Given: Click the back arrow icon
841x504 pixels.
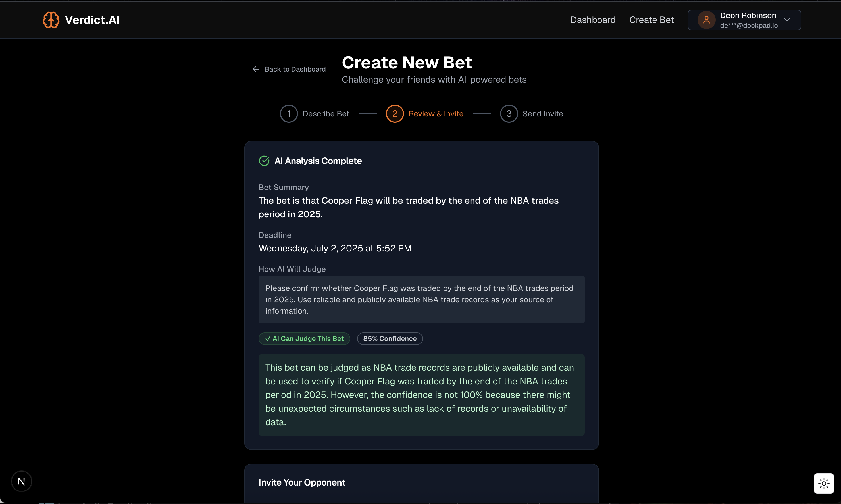Looking at the screenshot, I should pyautogui.click(x=256, y=69).
